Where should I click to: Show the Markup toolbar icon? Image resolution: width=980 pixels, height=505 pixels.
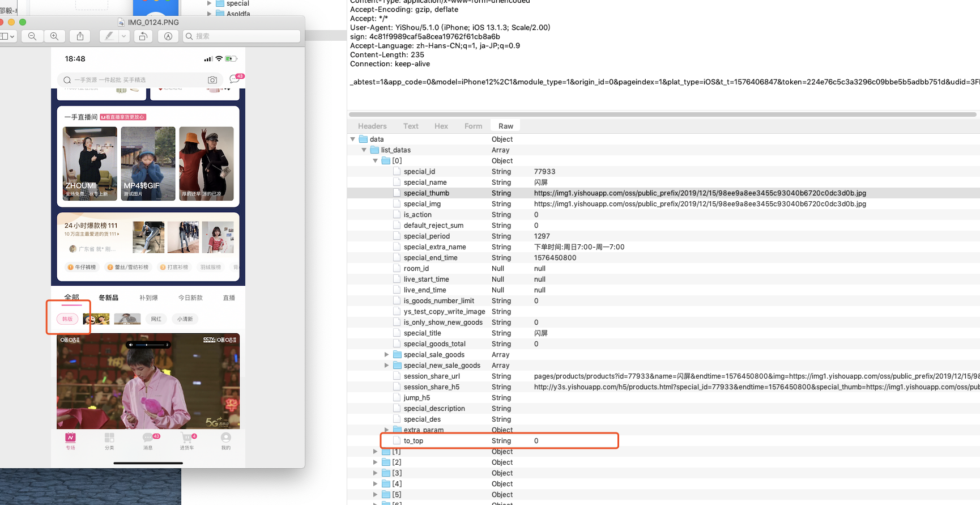[168, 36]
